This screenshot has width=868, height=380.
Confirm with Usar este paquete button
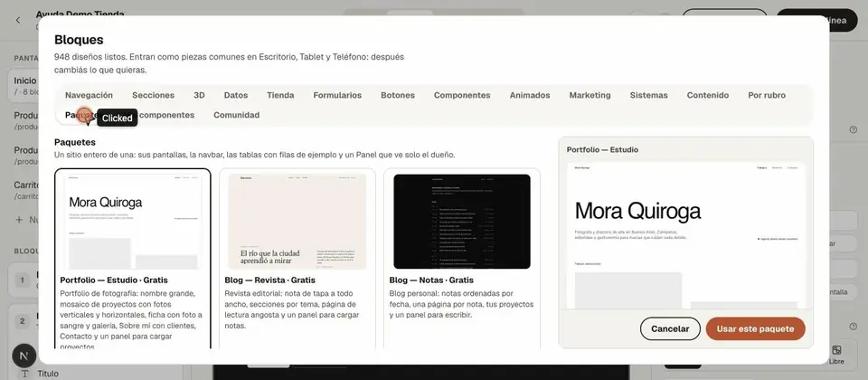[x=755, y=328]
